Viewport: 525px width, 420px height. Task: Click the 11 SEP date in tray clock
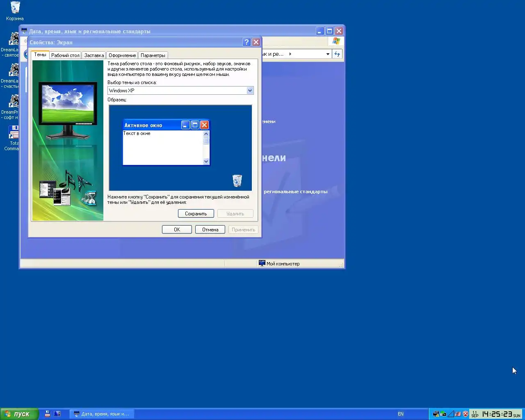475,414
